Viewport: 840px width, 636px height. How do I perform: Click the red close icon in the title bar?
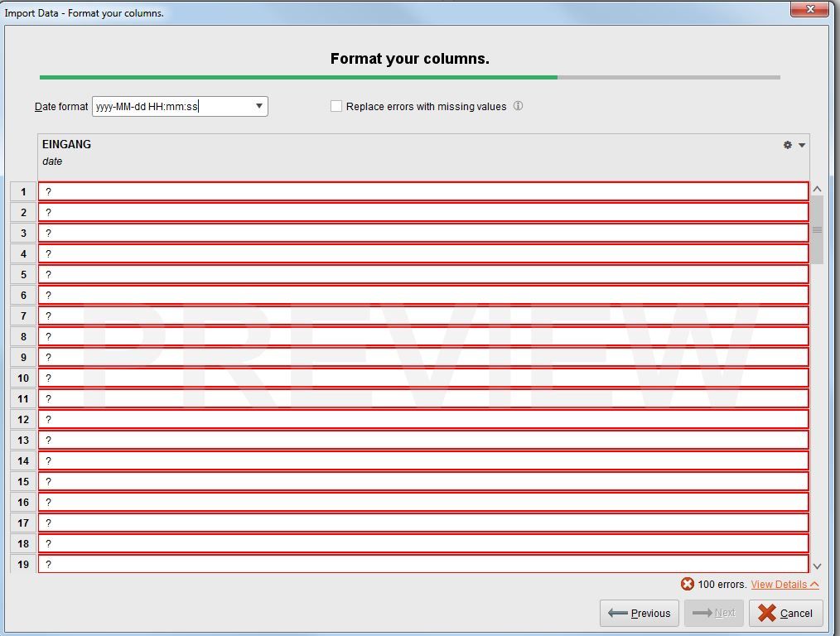click(809, 9)
